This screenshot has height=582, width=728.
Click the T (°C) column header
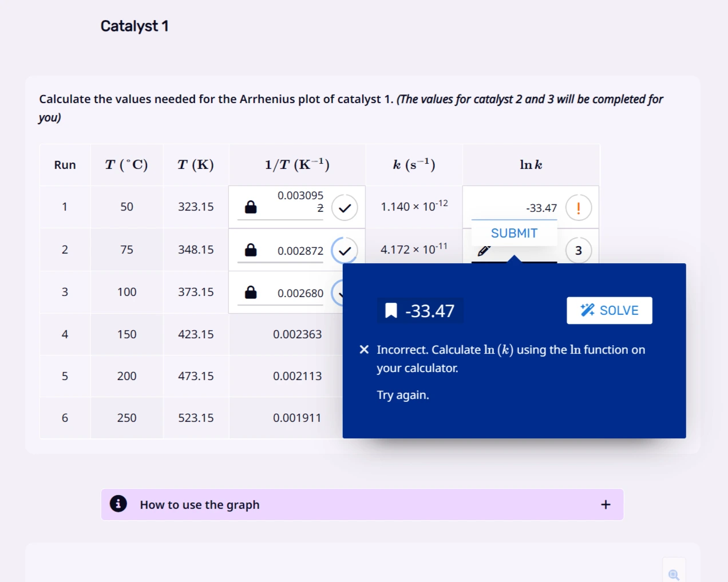coord(126,165)
